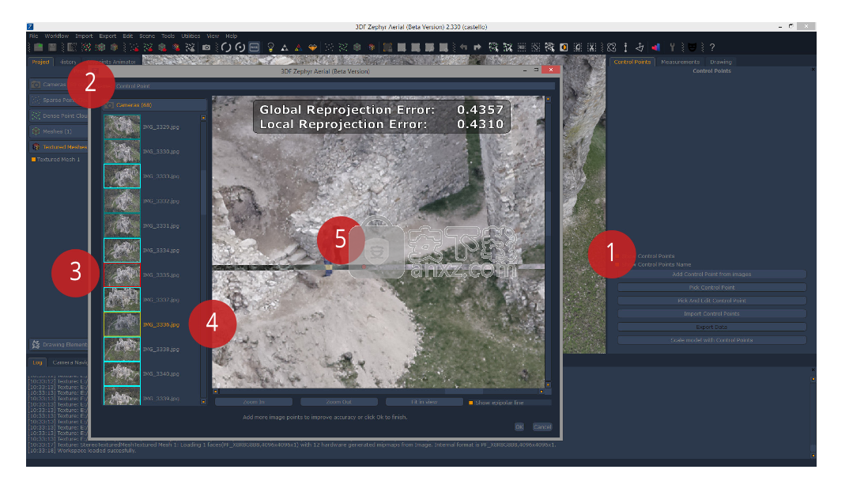Viewport: 868px width, 496px height.
Task: Click the rotate-around-pivot circle icon
Action: [x=240, y=47]
